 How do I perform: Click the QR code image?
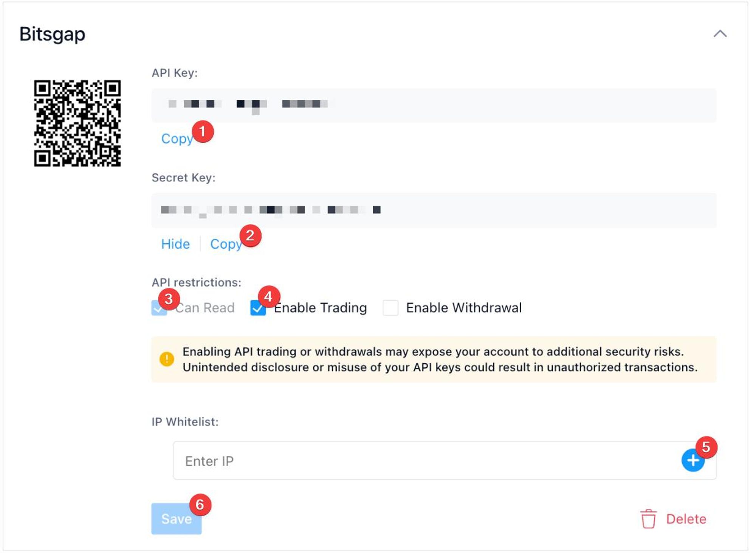point(77,123)
